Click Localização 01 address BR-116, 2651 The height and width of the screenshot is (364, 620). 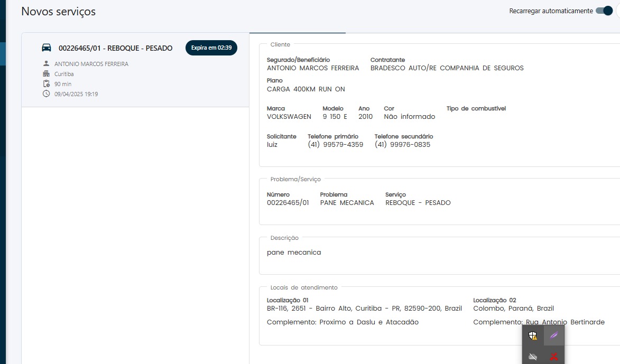(364, 309)
